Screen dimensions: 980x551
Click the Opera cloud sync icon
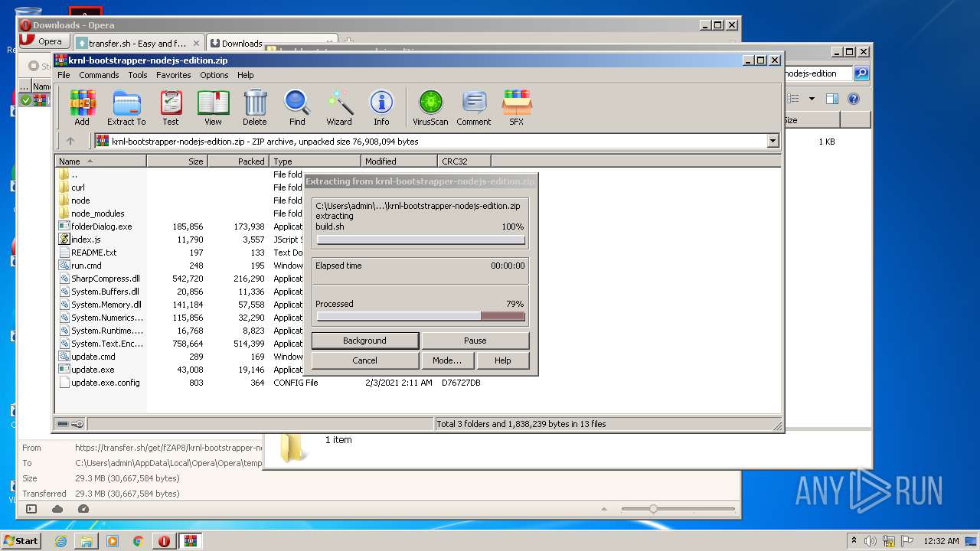point(57,509)
